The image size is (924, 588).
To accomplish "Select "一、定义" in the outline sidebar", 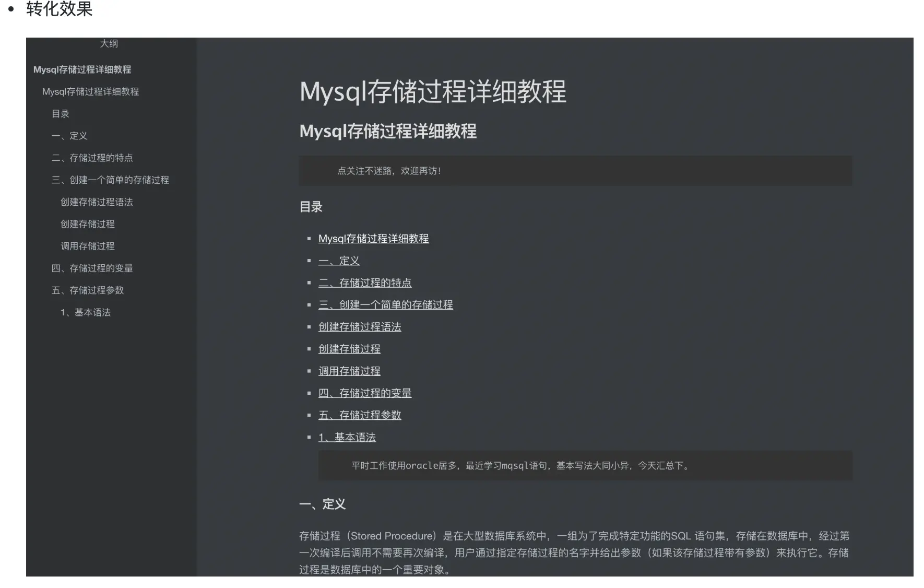I will point(69,136).
